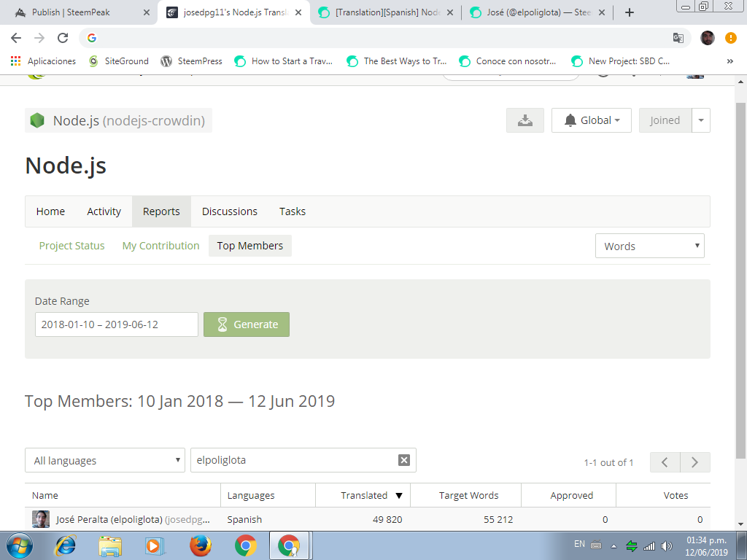Viewport: 747px width, 560px height.
Task: Open the Aplicaciones apps shortcut
Action: coord(43,61)
